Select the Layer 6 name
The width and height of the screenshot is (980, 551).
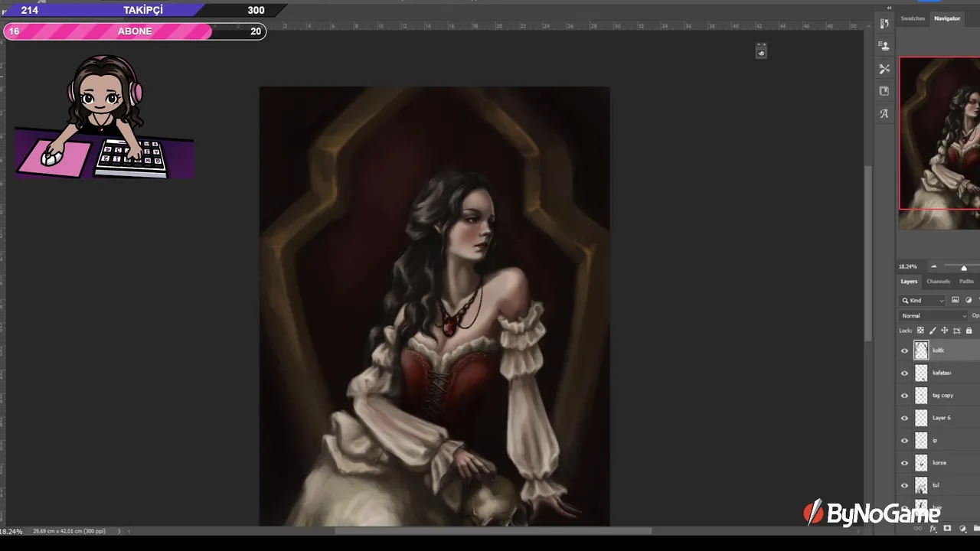[x=941, y=418]
